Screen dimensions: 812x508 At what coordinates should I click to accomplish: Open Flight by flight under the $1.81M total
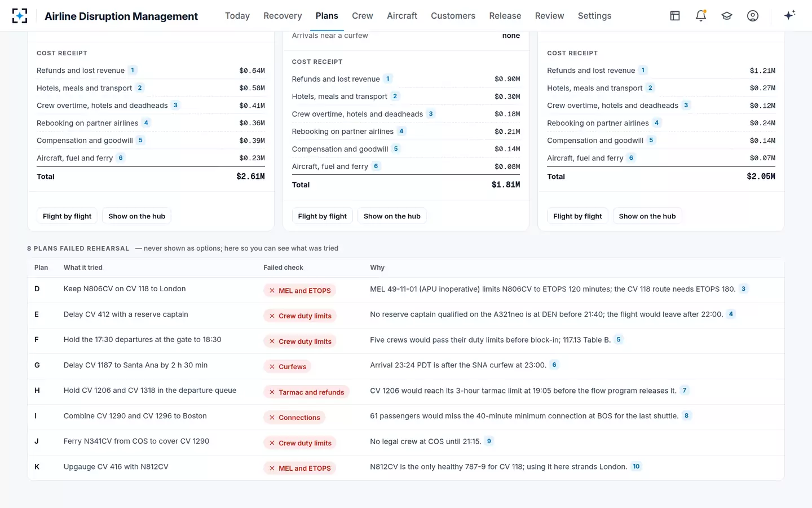click(x=323, y=216)
